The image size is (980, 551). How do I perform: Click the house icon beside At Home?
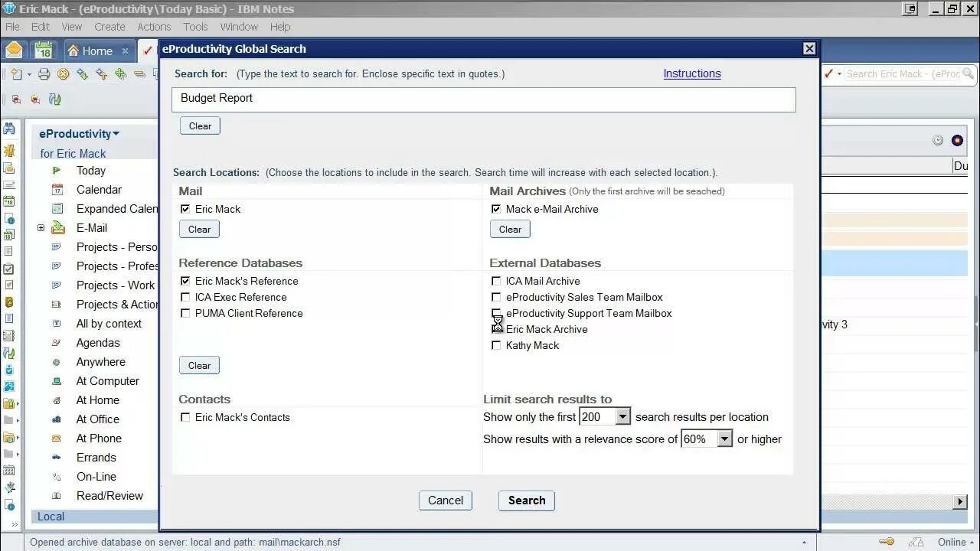[x=57, y=400]
